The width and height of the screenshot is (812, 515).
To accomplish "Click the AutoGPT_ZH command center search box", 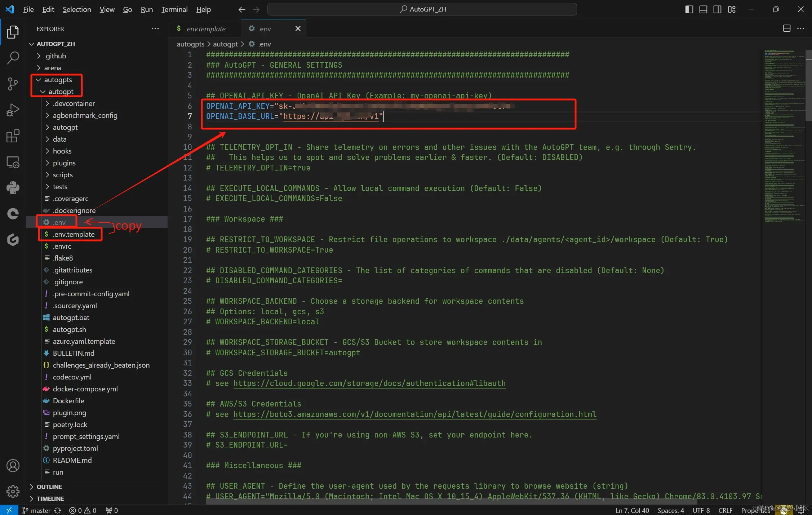I will pyautogui.click(x=422, y=9).
